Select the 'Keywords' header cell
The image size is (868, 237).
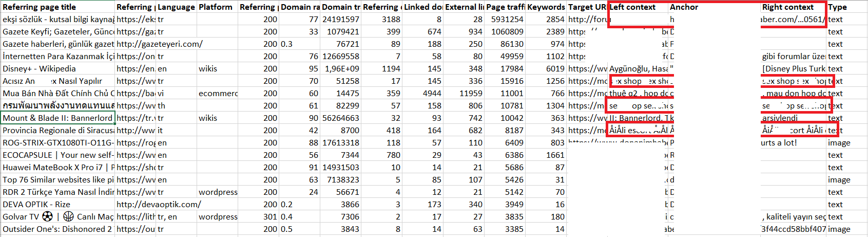(x=546, y=7)
